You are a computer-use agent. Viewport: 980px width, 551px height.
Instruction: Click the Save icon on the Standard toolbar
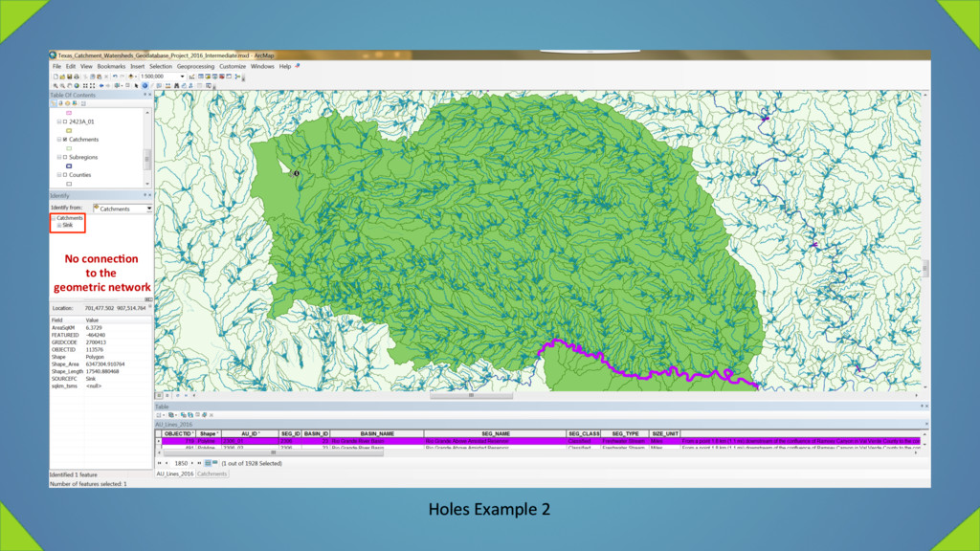click(70, 77)
